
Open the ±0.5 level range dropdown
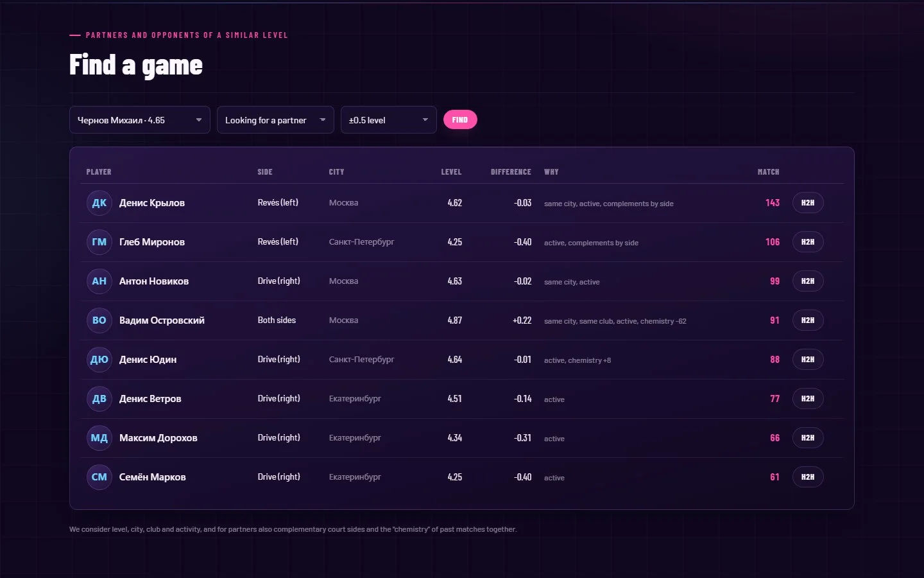coord(389,120)
